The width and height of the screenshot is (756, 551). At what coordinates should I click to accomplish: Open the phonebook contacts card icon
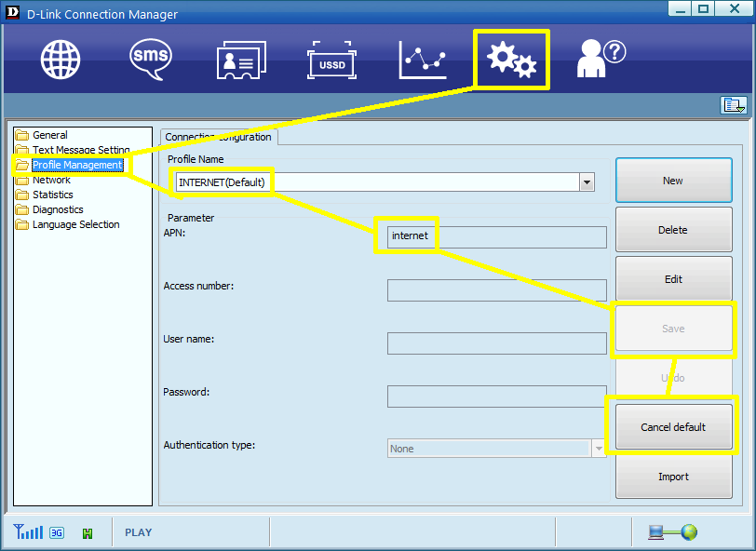point(241,60)
